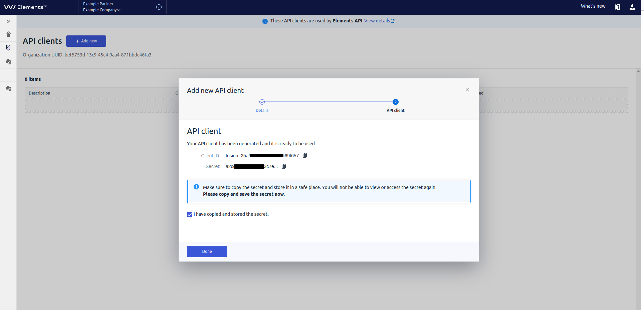Copy the Secret value to clipboard
Screen dimensions: 644x310
coord(284,166)
